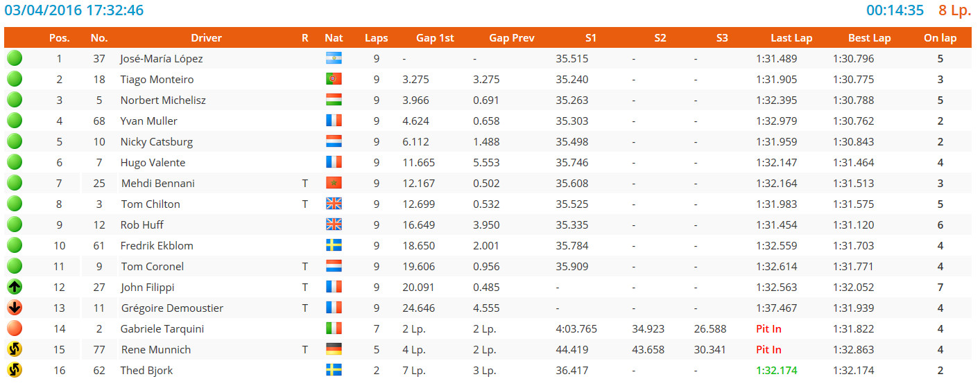Click the green up-arrow icon for John Filippi
The width and height of the screenshot is (980, 388).
[15, 287]
